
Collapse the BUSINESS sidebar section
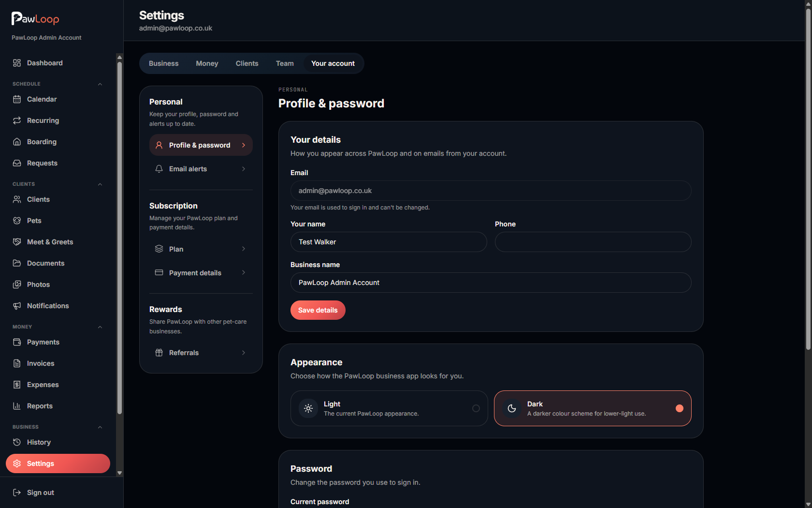click(x=100, y=427)
